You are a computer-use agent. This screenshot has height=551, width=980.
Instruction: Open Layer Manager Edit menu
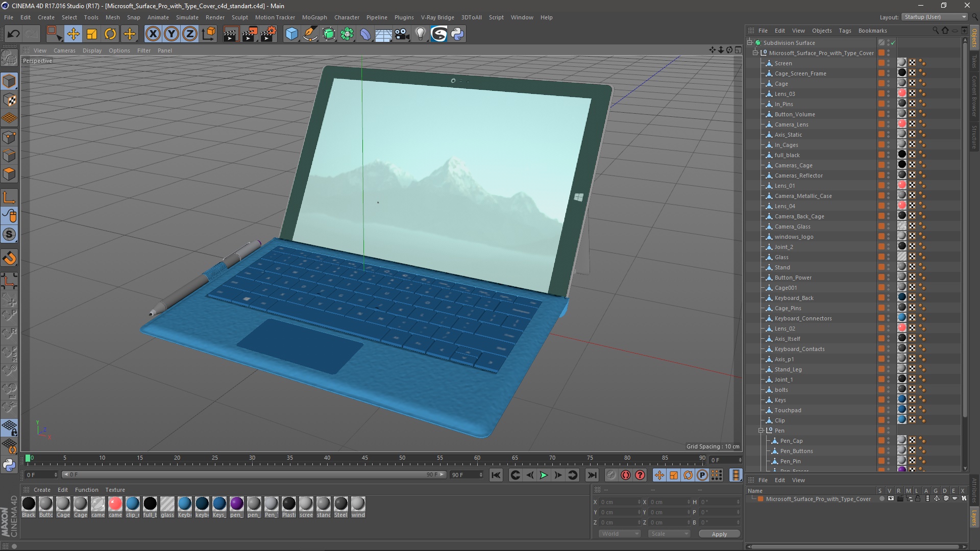pos(779,480)
